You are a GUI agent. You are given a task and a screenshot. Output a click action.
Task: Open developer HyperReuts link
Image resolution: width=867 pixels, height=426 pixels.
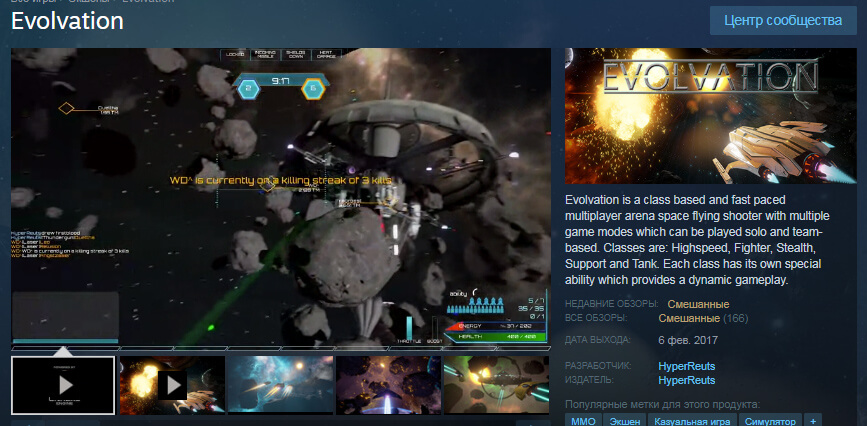(687, 366)
